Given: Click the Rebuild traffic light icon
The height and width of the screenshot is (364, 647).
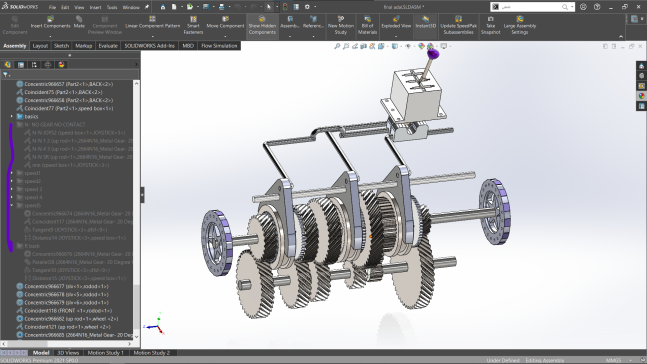Looking at the screenshot, I should (285, 7).
